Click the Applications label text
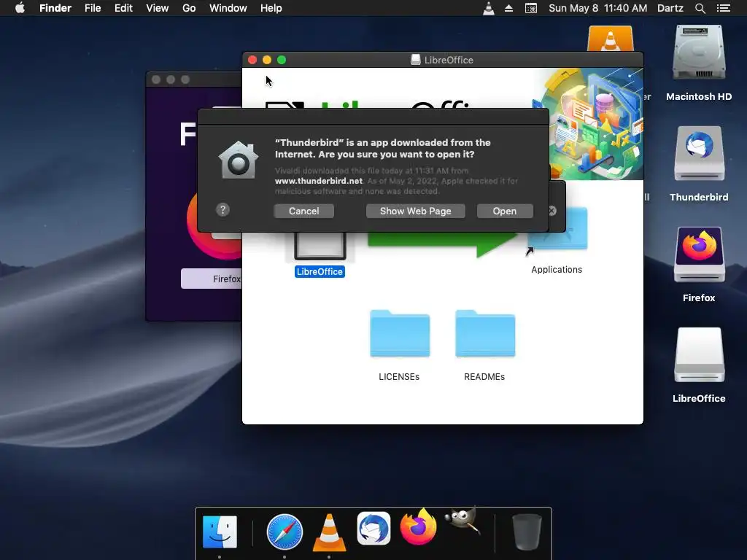747x560 pixels. pyautogui.click(x=557, y=270)
